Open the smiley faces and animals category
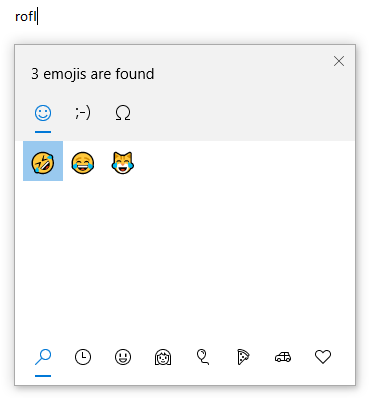Viewport: 370px width, 398px height. point(123,357)
